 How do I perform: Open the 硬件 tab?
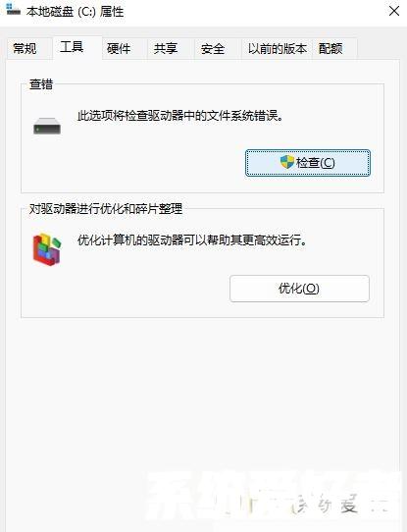[x=119, y=48]
